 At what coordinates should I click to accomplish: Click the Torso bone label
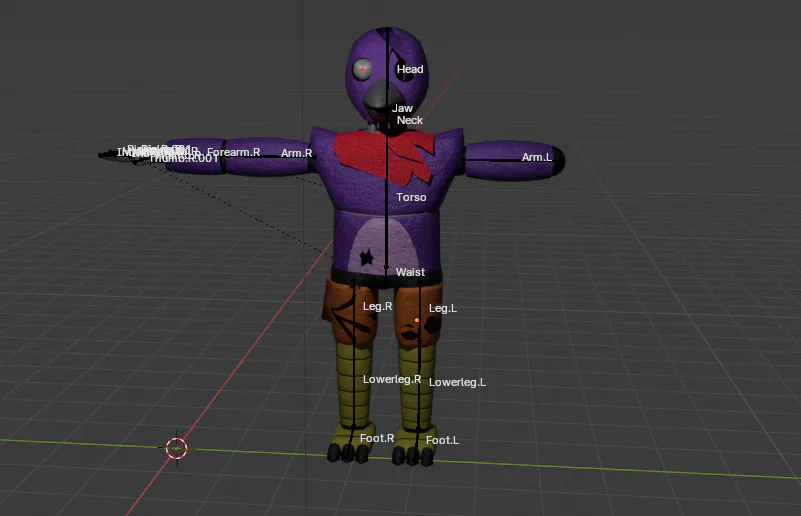click(411, 197)
